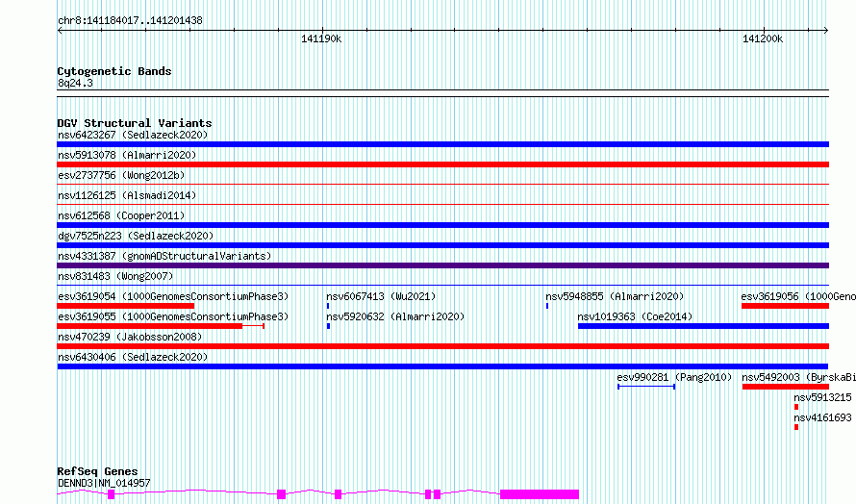Click the RefSeq Genes track title
The image size is (856, 504).
97,471
